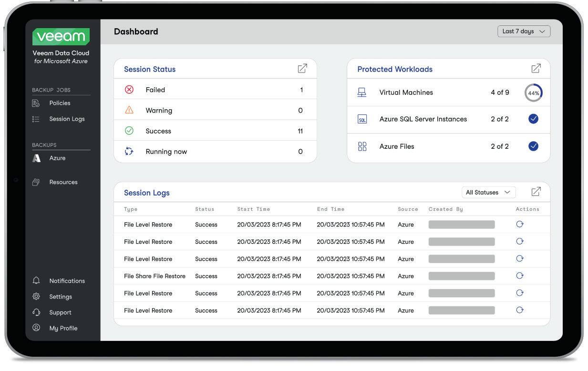This screenshot has height=371, width=588.
Task: Retry the fifth row File Level Restore
Action: [520, 293]
